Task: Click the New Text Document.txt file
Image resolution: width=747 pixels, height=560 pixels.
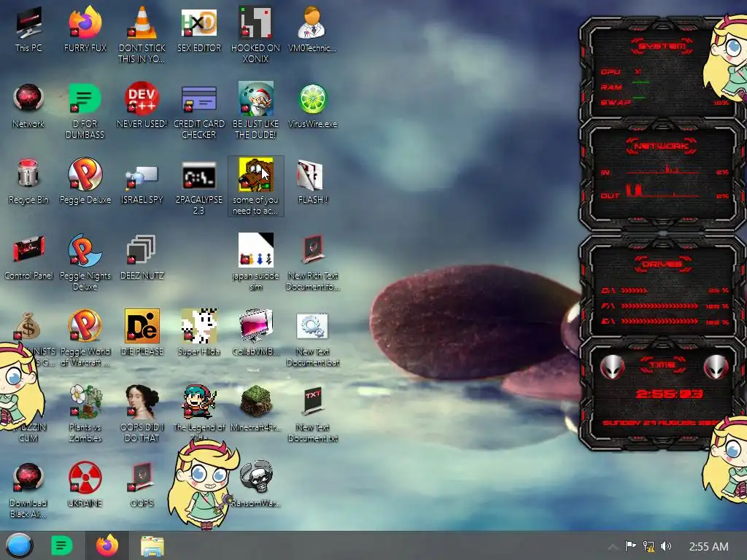Action: 312,414
